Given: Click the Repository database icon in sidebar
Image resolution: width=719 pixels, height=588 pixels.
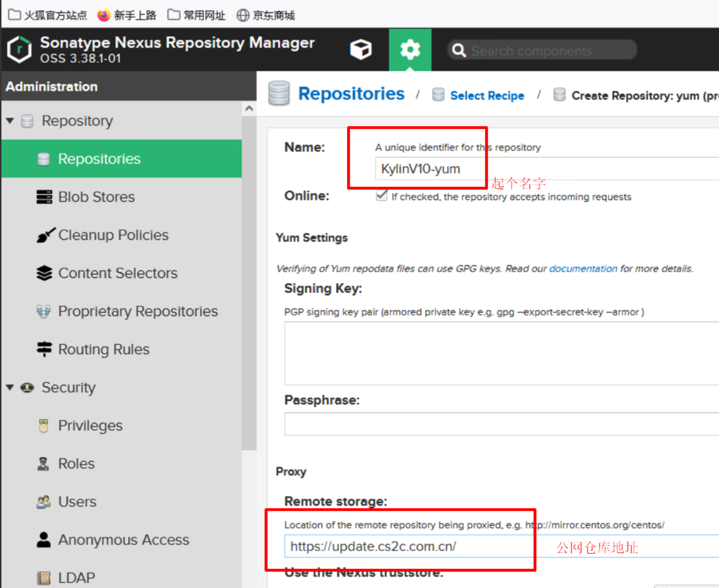Looking at the screenshot, I should click(x=27, y=121).
